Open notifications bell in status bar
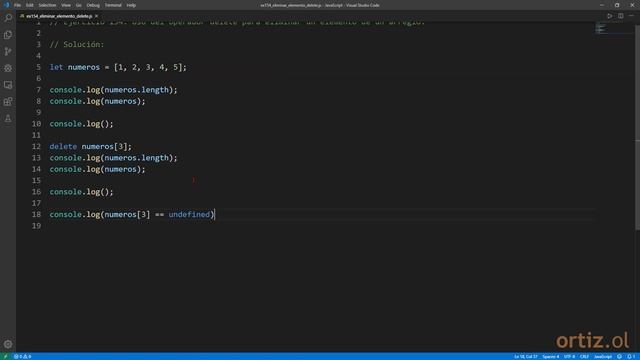This screenshot has width=640, height=360. click(x=630, y=357)
